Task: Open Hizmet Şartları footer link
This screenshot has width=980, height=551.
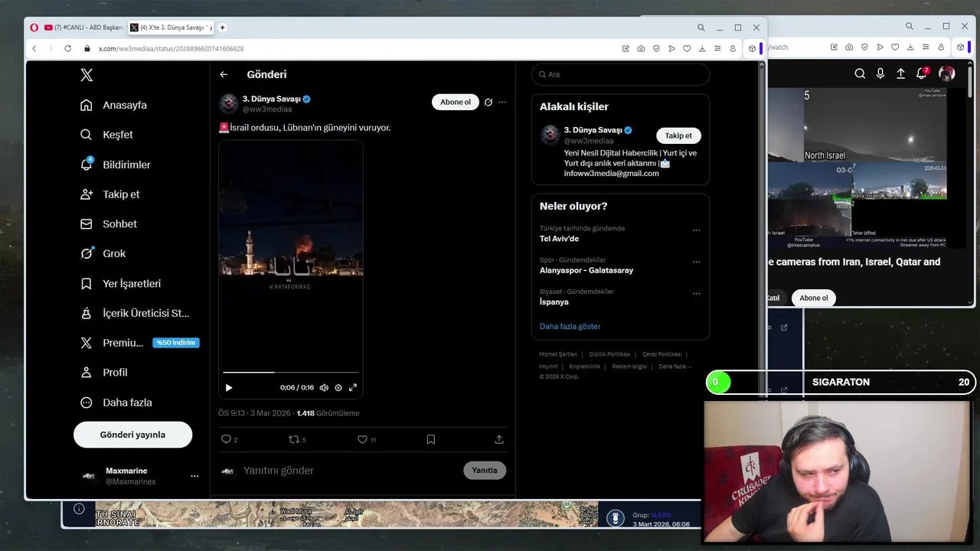Action: click(558, 354)
